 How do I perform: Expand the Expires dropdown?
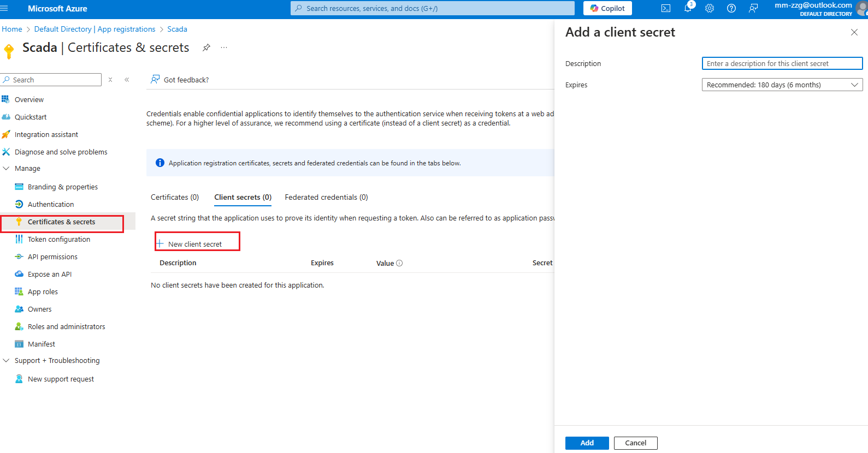(x=782, y=85)
